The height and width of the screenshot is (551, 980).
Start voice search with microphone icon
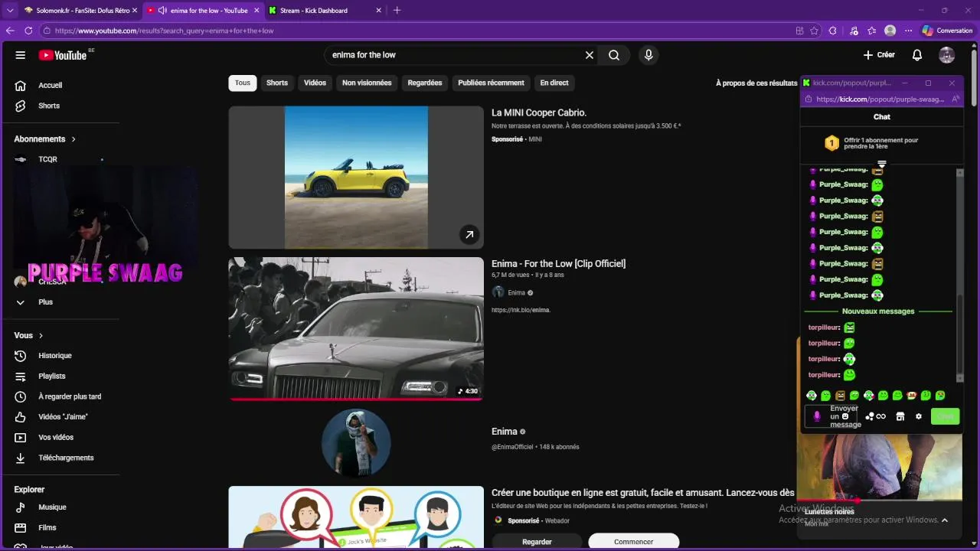pyautogui.click(x=648, y=55)
